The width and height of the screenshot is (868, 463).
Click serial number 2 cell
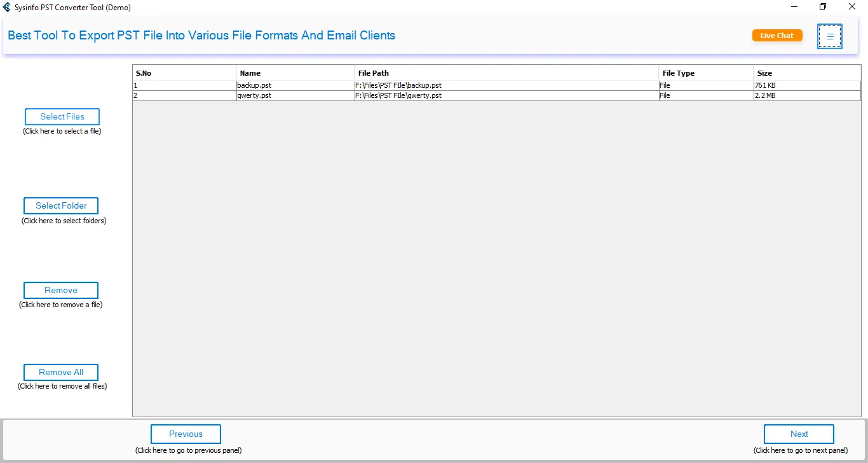click(184, 95)
